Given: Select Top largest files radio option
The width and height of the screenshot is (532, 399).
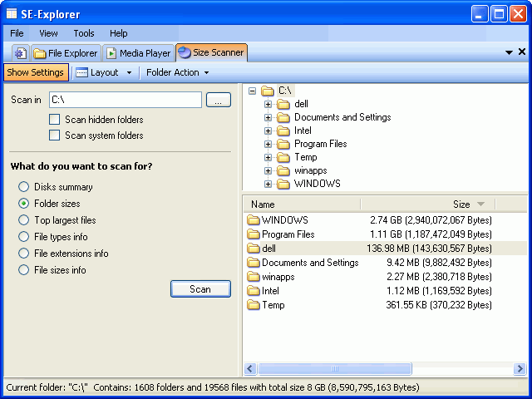Looking at the screenshot, I should pos(23,219).
